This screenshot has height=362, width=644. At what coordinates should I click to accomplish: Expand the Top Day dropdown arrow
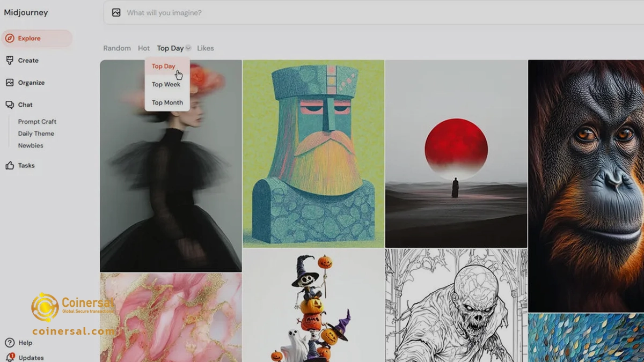pyautogui.click(x=188, y=48)
